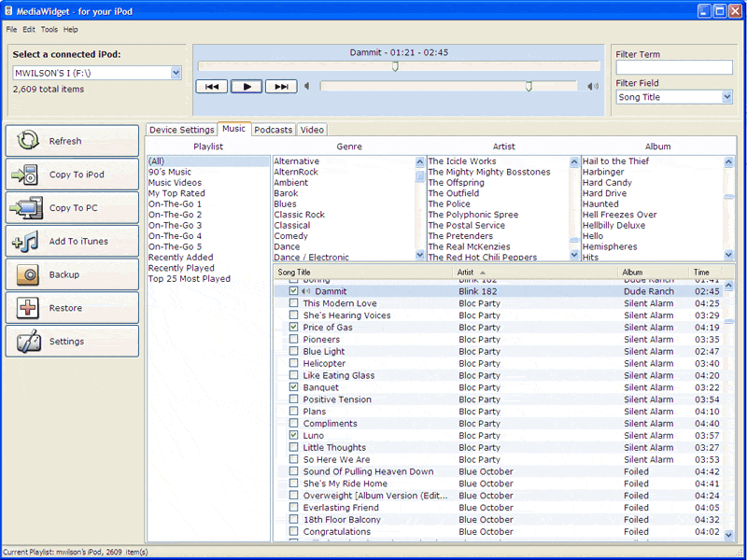Uncheck the Dammit song checkbox
Screen dimensions: 747x560
(294, 291)
